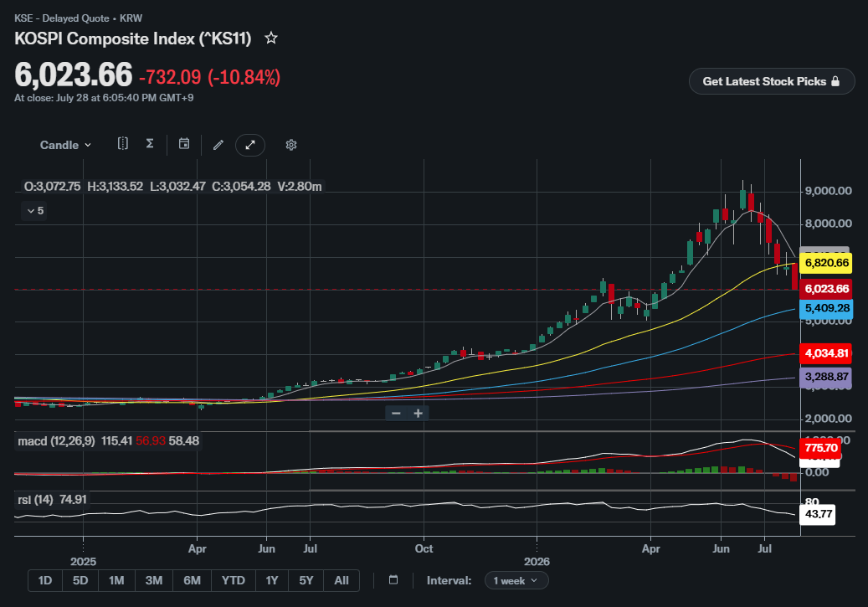868x607 pixels.
Task: Click the yellow 6,820.66 price label
Action: tap(826, 263)
